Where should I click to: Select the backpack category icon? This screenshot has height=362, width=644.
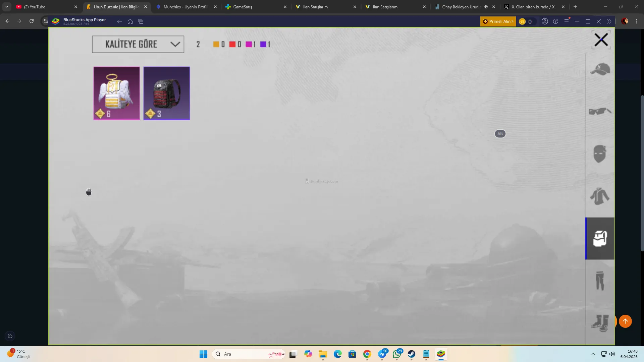point(600,238)
